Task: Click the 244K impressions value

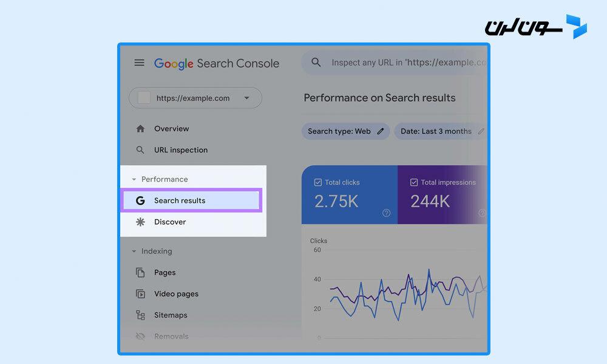Action: (430, 201)
